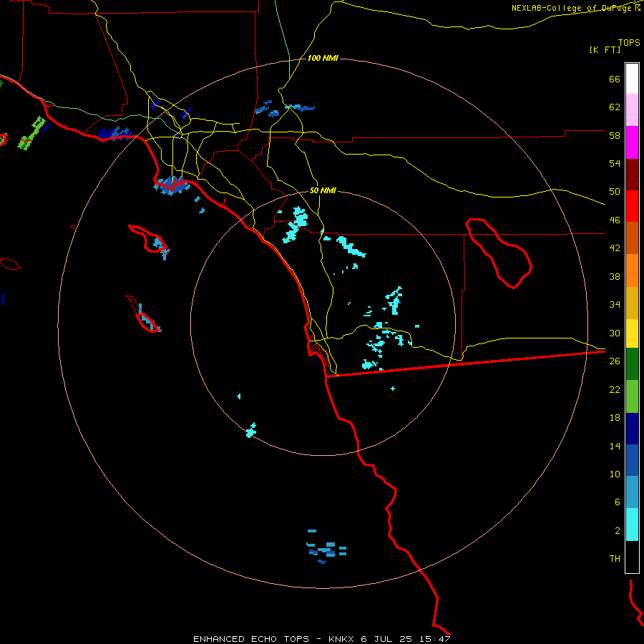Click the '66' legend value
Screen dimensions: 644x644
tap(615, 79)
